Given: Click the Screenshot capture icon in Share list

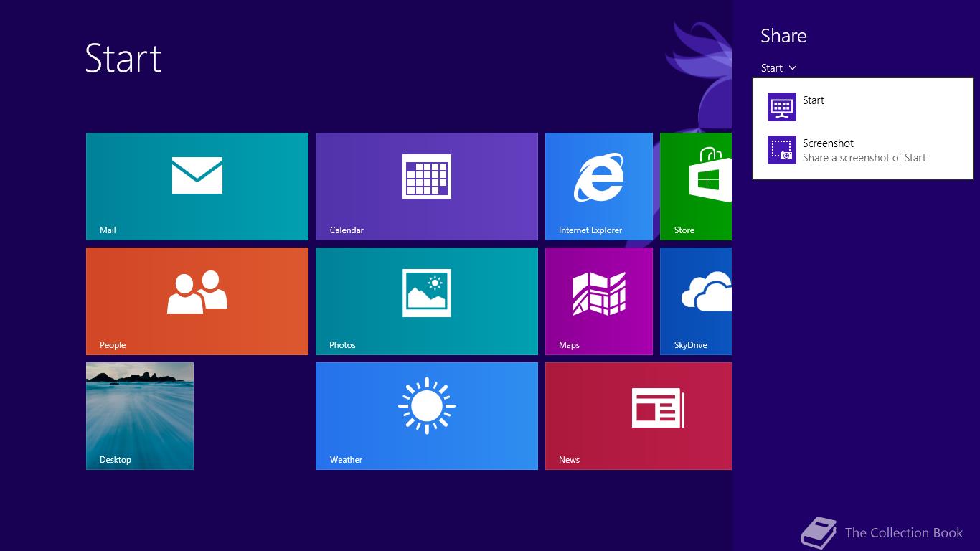Looking at the screenshot, I should point(782,150).
